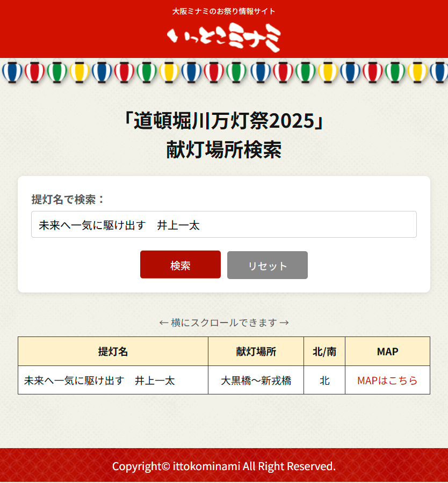Click the 北 side cell in results
The image size is (448, 483).
coord(324,380)
